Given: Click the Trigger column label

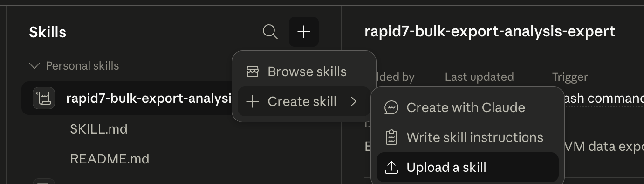Looking at the screenshot, I should pos(570,77).
